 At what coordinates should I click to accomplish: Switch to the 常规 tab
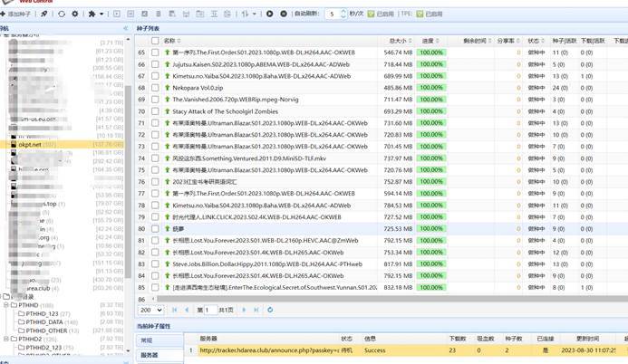[147, 341]
